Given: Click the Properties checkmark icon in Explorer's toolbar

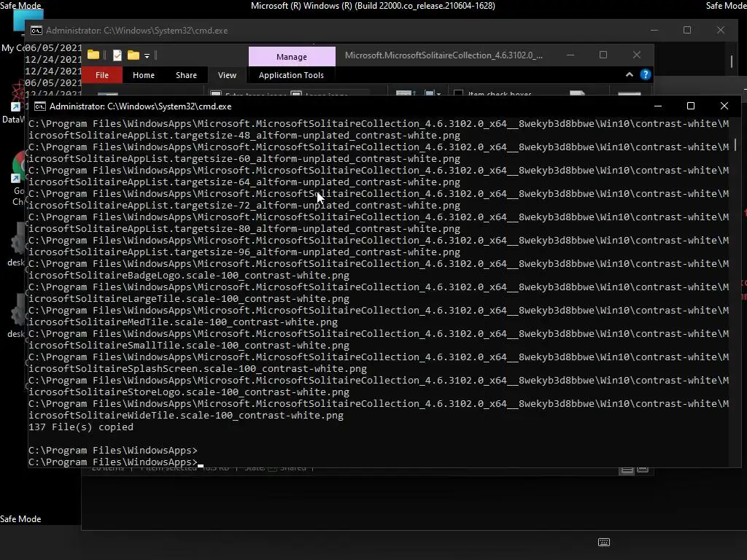Looking at the screenshot, I should pyautogui.click(x=117, y=55).
